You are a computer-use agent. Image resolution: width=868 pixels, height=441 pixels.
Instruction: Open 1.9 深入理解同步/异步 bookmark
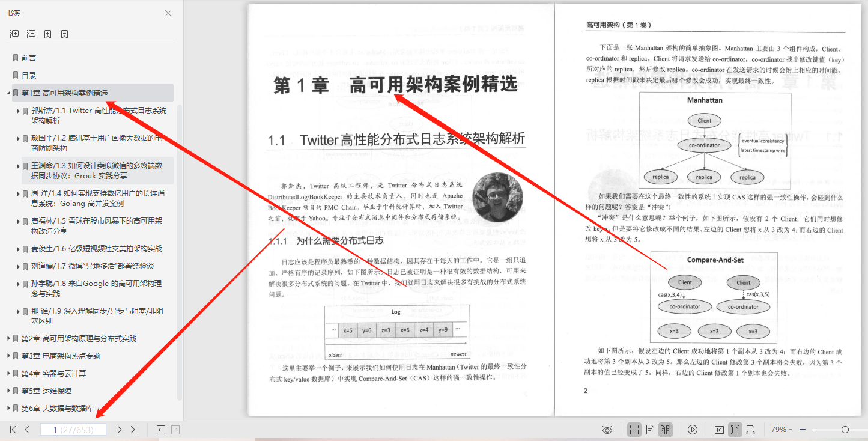pos(97,316)
